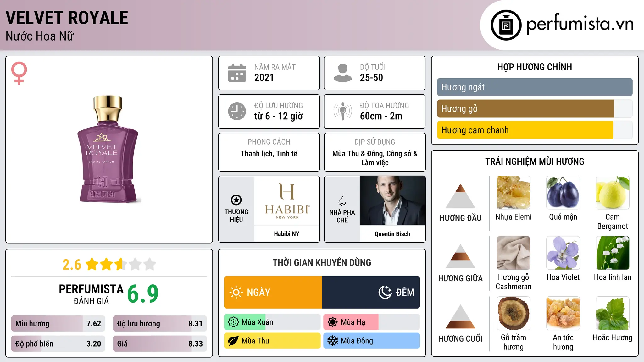Click the Hương gỗ Cashmeran note image
This screenshot has width=644, height=362.
[x=513, y=253]
